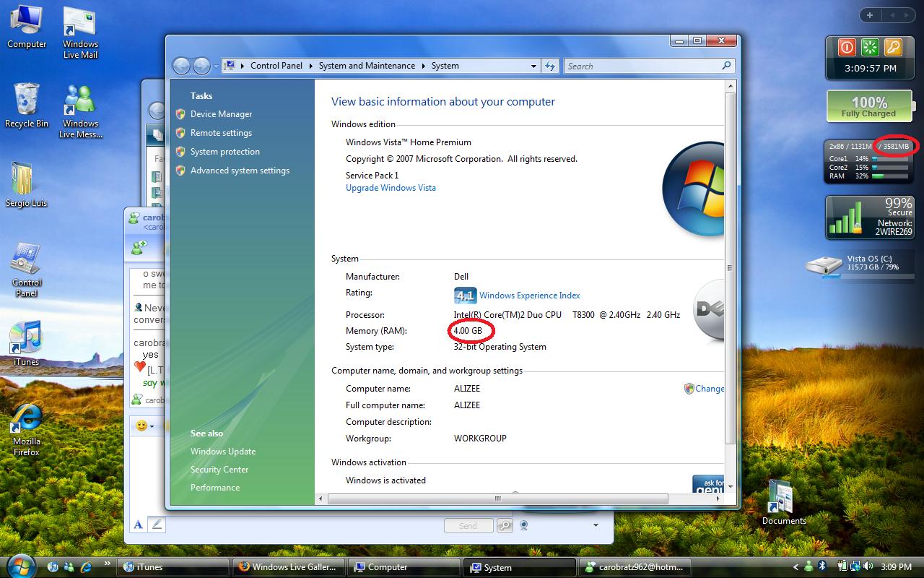Click the Bluetooth icon in system tray
This screenshot has height=578, width=924.
821,566
